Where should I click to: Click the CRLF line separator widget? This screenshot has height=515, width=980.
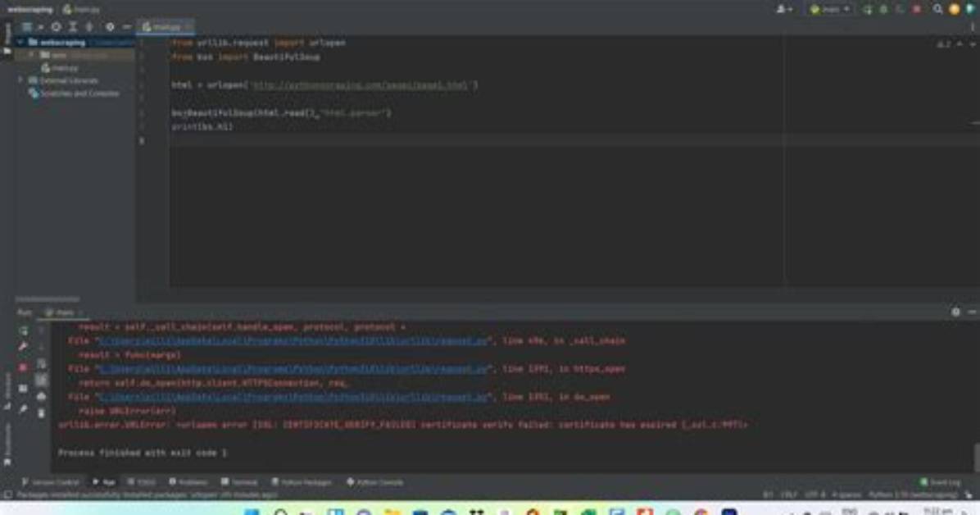click(789, 495)
